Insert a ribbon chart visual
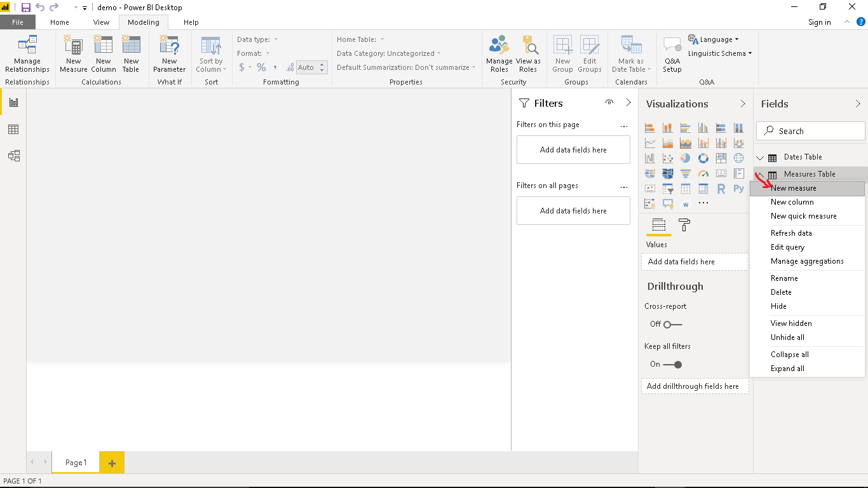Viewport: 868px width, 488px height. pos(739,143)
